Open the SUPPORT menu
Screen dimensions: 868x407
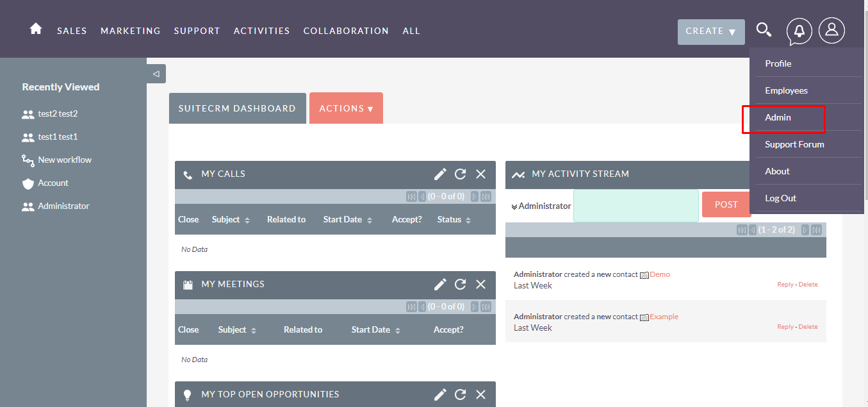(197, 31)
